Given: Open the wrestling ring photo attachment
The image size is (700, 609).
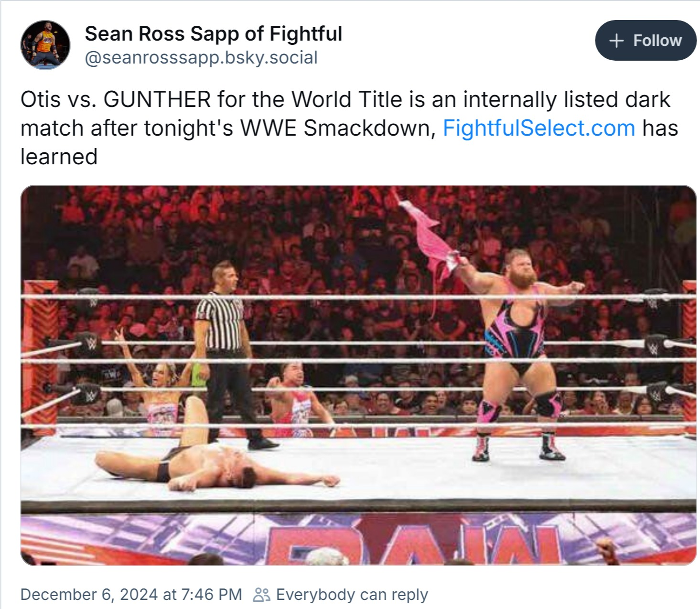Looking at the screenshot, I should tap(358, 375).
